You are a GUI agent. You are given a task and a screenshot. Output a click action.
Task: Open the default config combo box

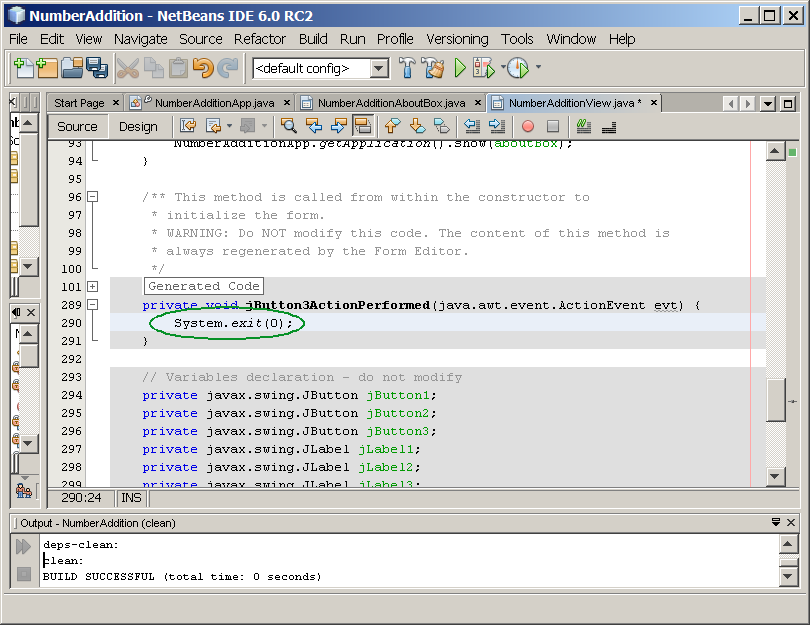[320, 68]
